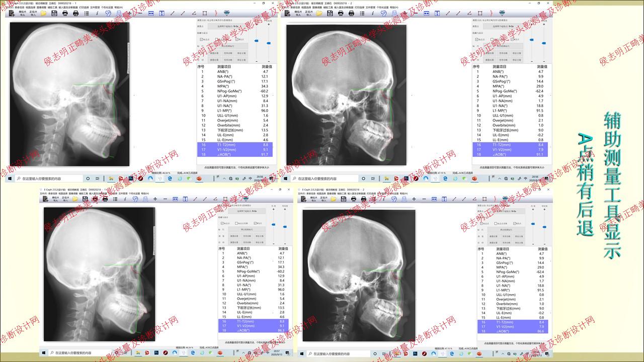
Task: Toggle X光片 checkbox in bottom-right window
Action: (x=515, y=224)
